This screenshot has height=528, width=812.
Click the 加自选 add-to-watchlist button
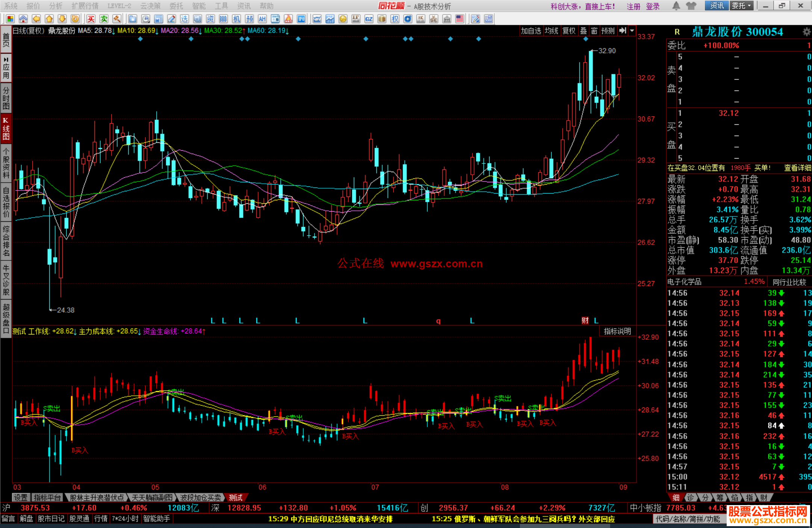tap(531, 31)
